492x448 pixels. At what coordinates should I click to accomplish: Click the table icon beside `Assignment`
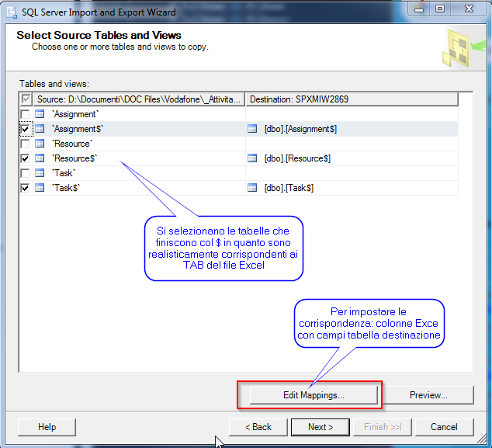pyautogui.click(x=40, y=114)
